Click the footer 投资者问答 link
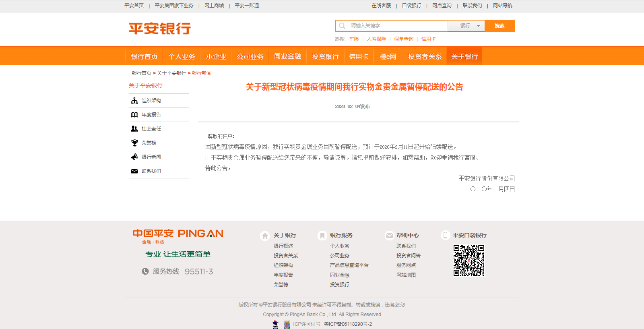Viewport: 644px width, 329px height. [x=409, y=256]
